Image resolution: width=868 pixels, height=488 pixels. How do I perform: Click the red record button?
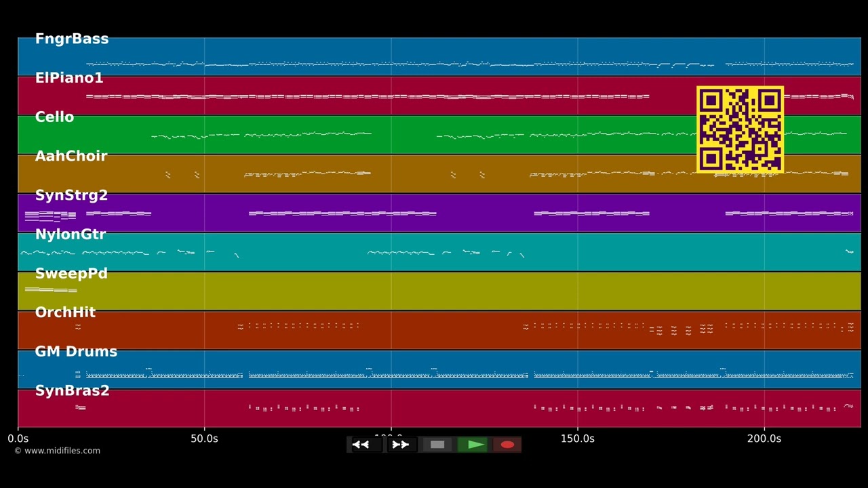(507, 445)
